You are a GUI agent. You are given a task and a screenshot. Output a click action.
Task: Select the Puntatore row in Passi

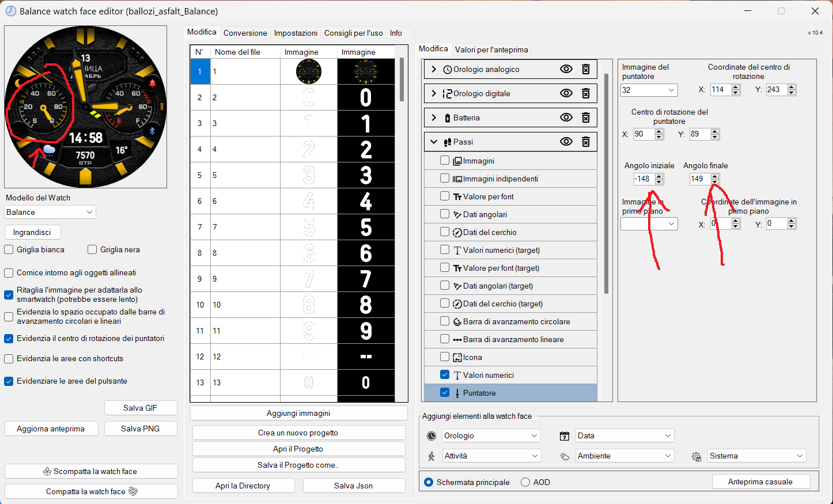(x=510, y=393)
